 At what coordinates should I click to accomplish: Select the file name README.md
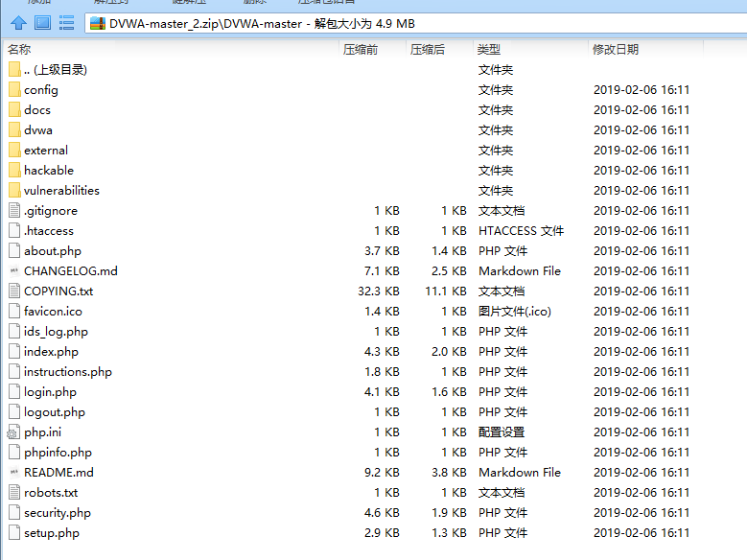tap(58, 473)
